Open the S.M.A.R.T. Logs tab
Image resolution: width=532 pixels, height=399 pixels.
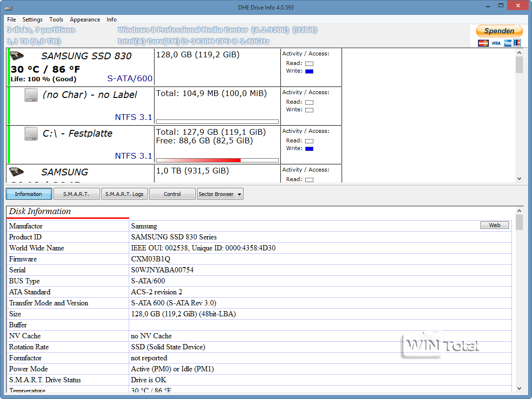point(124,194)
